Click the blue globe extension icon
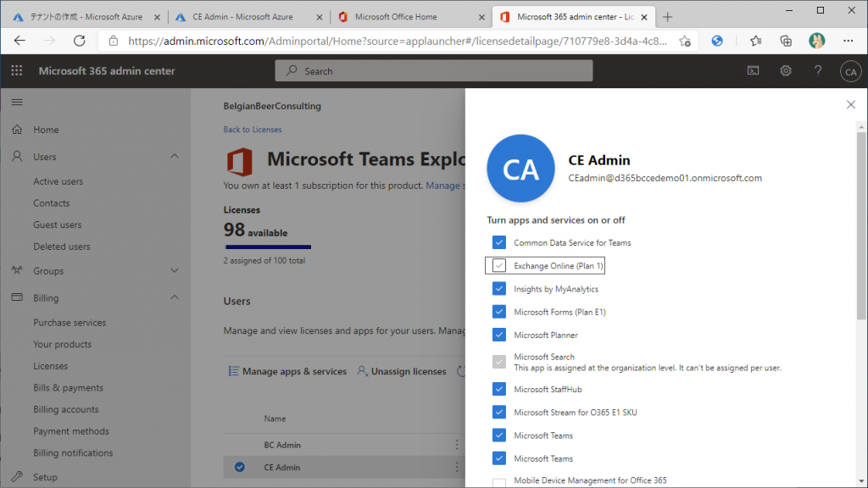The image size is (868, 488). [717, 41]
